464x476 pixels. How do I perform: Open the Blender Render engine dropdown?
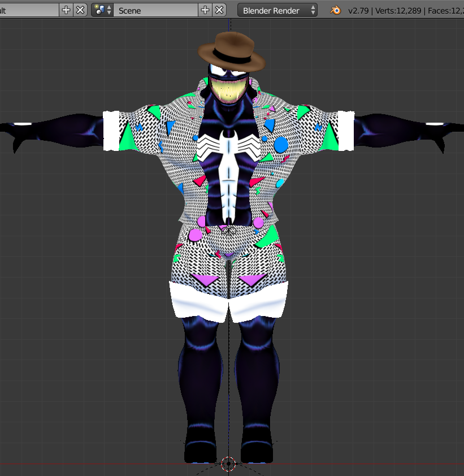[x=277, y=10]
